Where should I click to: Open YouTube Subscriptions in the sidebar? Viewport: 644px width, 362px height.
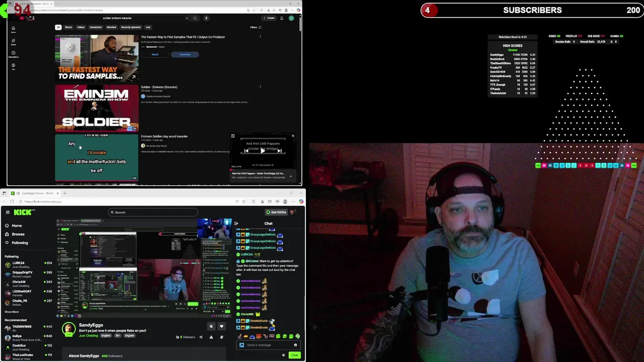(14, 54)
